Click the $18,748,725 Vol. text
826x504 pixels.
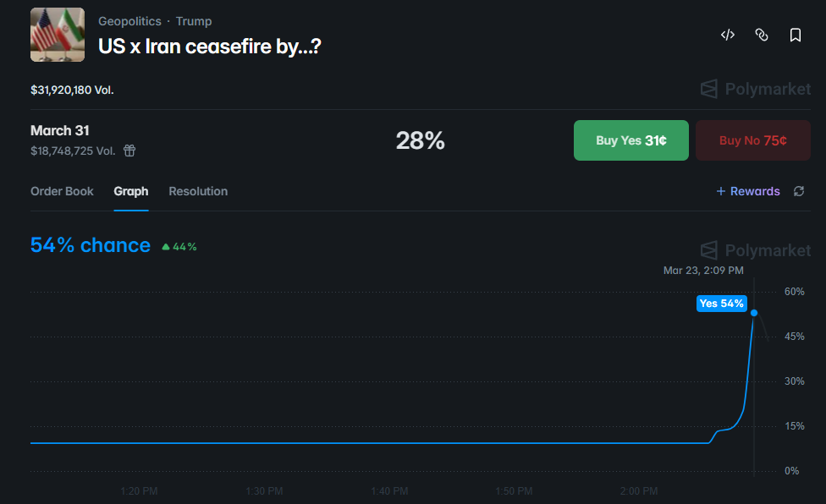click(73, 151)
